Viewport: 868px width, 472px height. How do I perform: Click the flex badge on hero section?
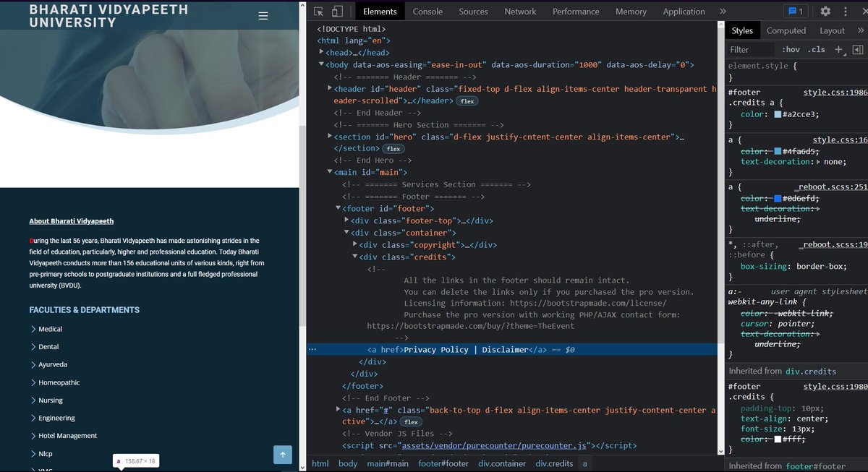click(x=393, y=149)
